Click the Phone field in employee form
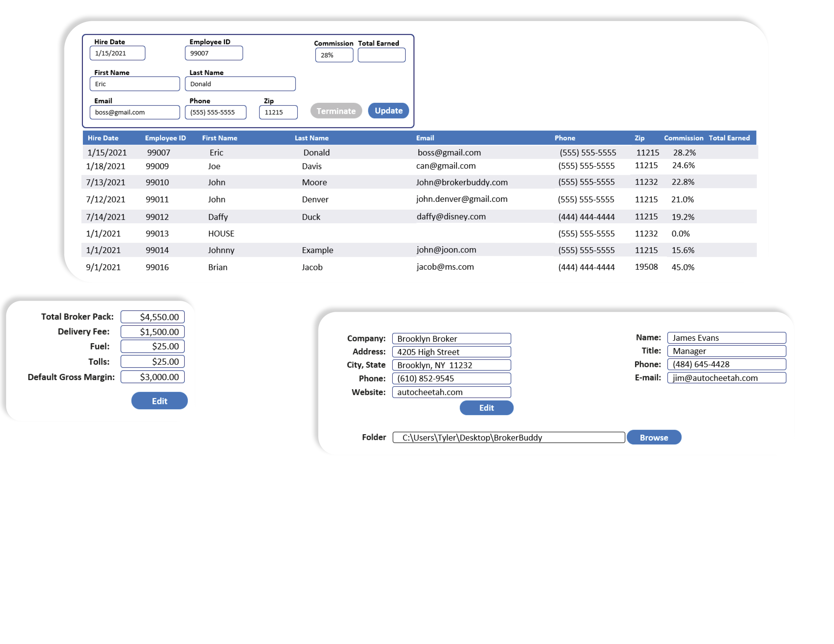The width and height of the screenshot is (834, 644). (216, 112)
